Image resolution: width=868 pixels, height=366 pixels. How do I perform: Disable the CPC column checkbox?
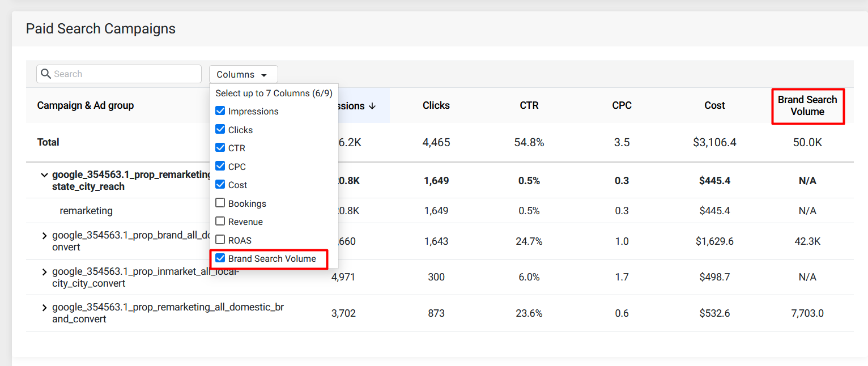click(220, 167)
